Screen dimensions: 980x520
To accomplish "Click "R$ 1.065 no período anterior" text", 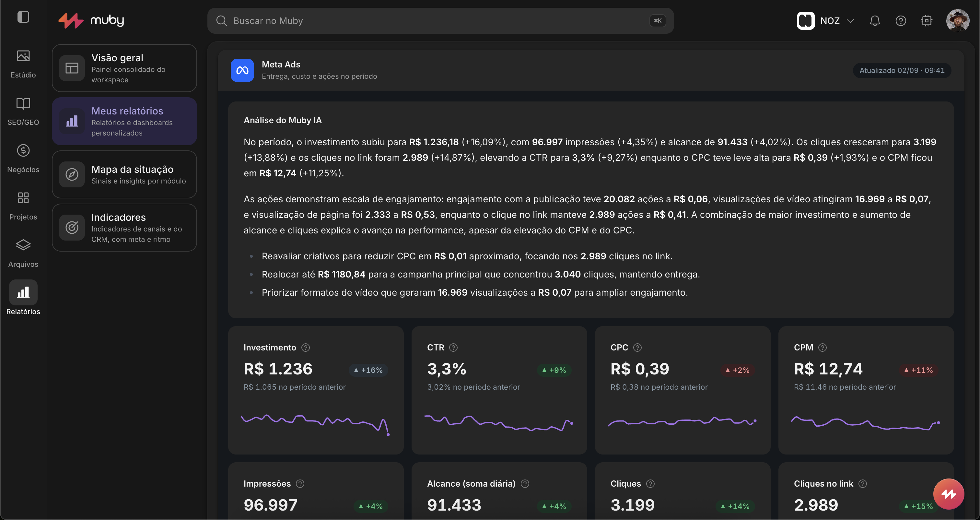I will (295, 387).
